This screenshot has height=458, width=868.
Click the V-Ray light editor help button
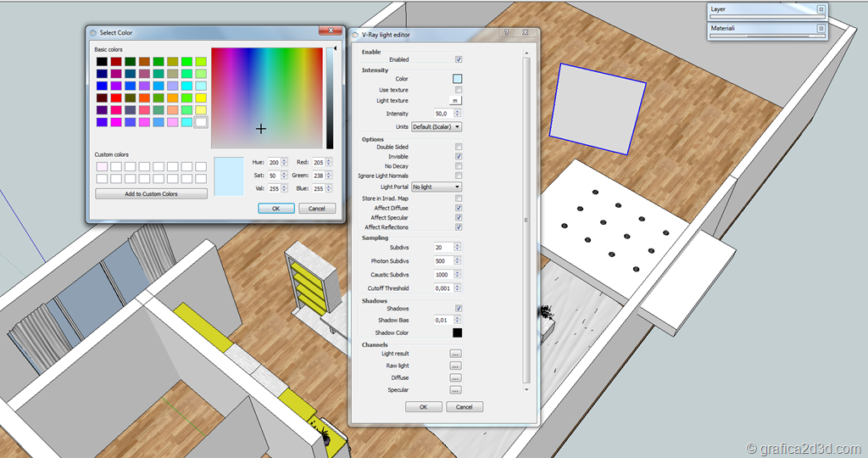(x=506, y=33)
